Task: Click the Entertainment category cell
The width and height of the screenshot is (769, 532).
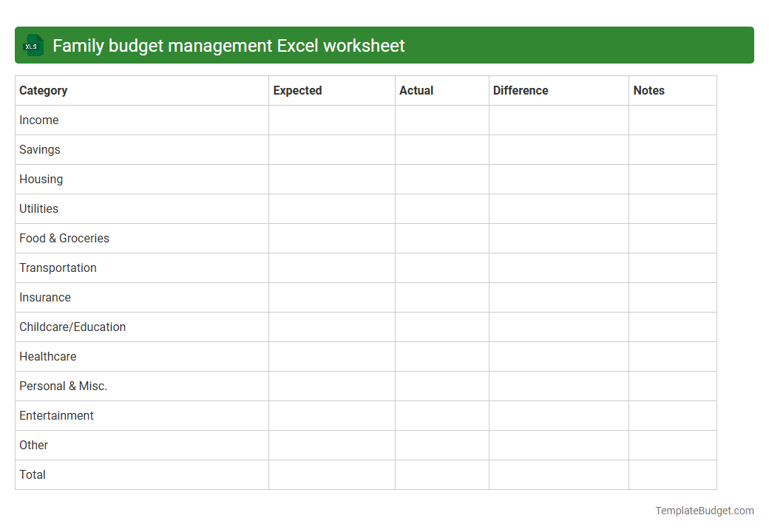Action: point(56,415)
